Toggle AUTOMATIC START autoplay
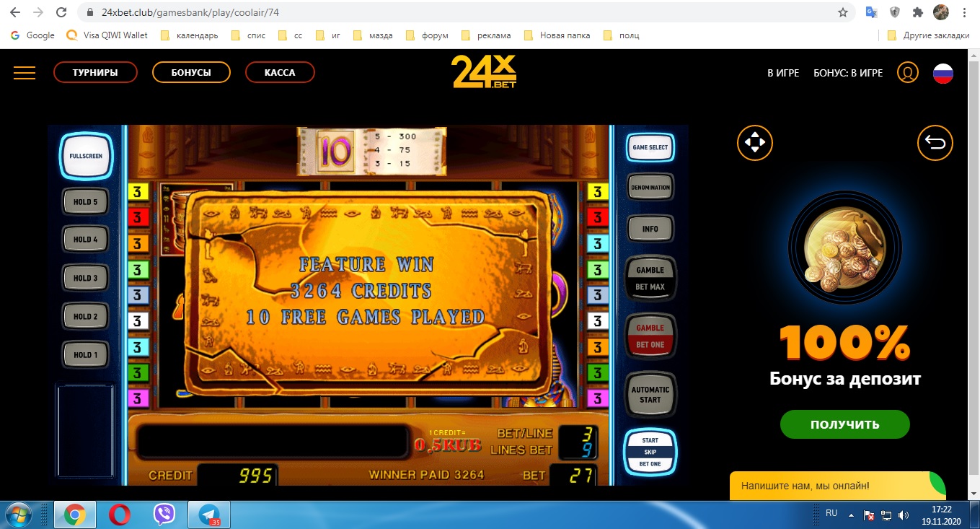The height and width of the screenshot is (529, 980). point(650,394)
